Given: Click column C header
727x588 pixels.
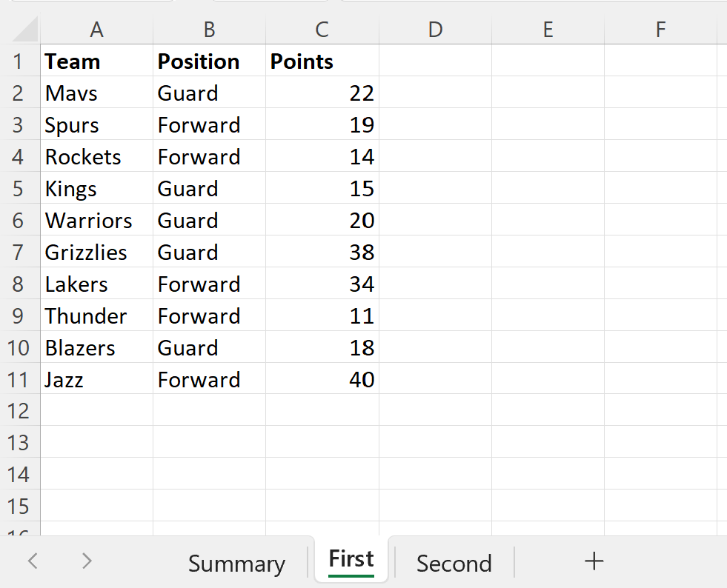Looking at the screenshot, I should (322, 30).
